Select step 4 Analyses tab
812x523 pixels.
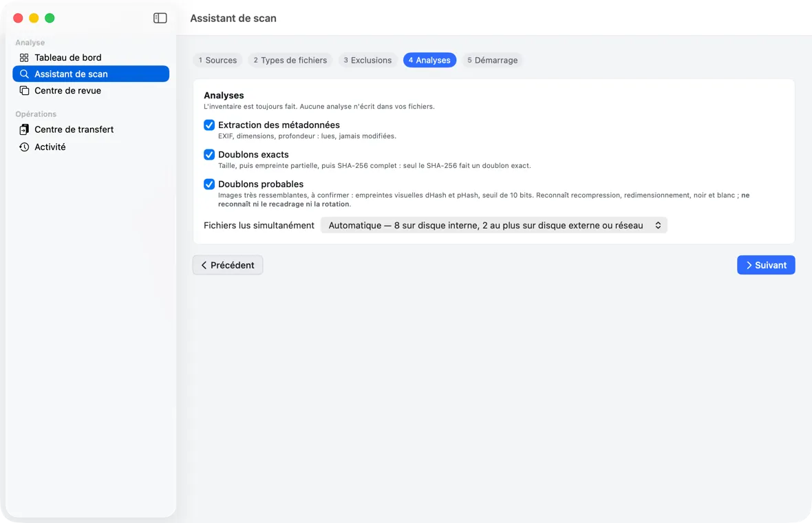point(429,60)
